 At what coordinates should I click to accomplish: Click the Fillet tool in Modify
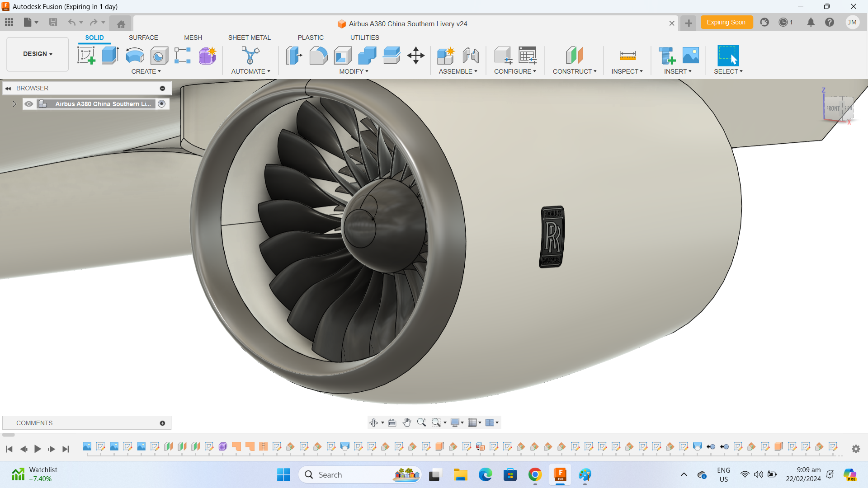click(318, 56)
